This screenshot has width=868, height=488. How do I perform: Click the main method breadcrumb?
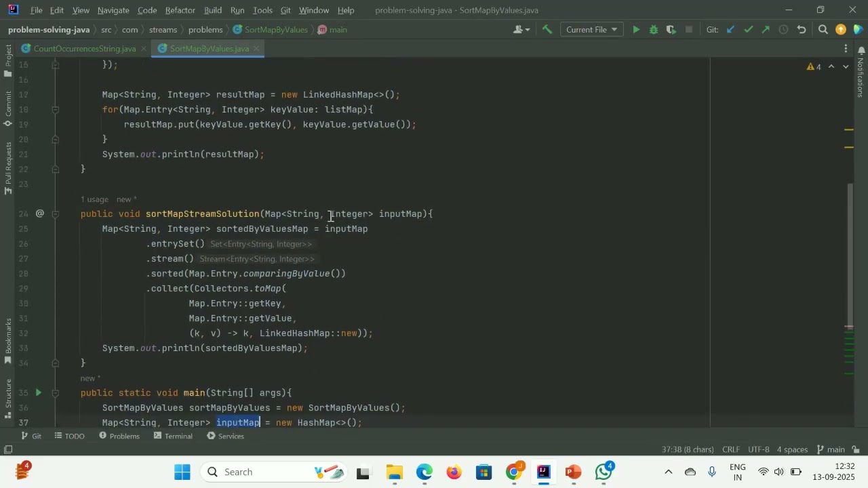332,30
